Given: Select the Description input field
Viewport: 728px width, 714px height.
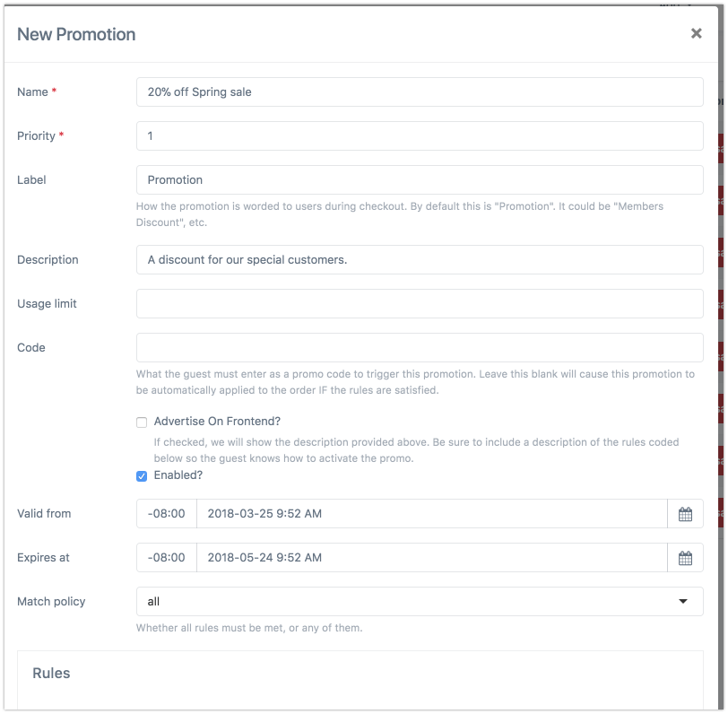Looking at the screenshot, I should tap(420, 260).
